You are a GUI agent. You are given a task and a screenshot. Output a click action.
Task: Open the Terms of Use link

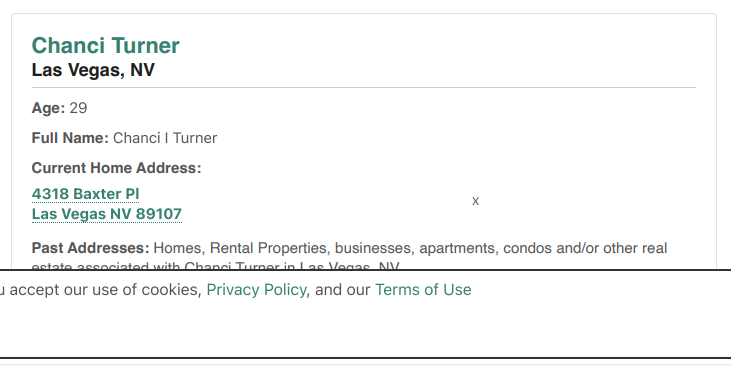423,290
